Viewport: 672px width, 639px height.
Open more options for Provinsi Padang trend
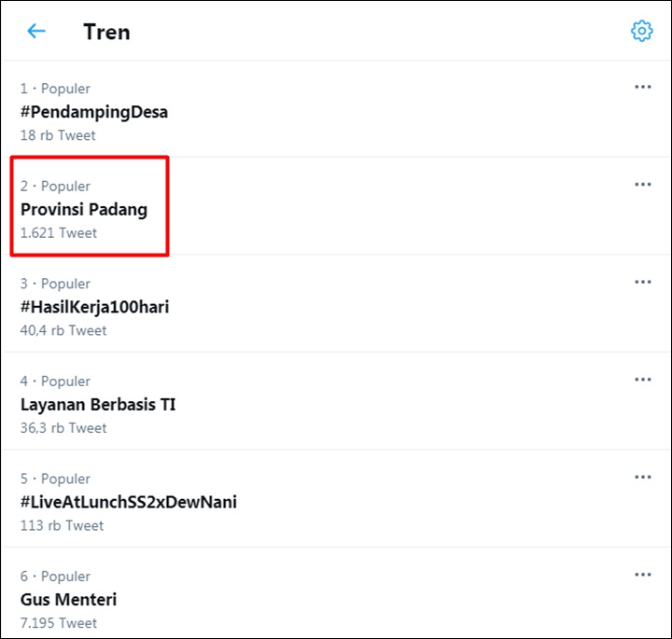click(643, 185)
